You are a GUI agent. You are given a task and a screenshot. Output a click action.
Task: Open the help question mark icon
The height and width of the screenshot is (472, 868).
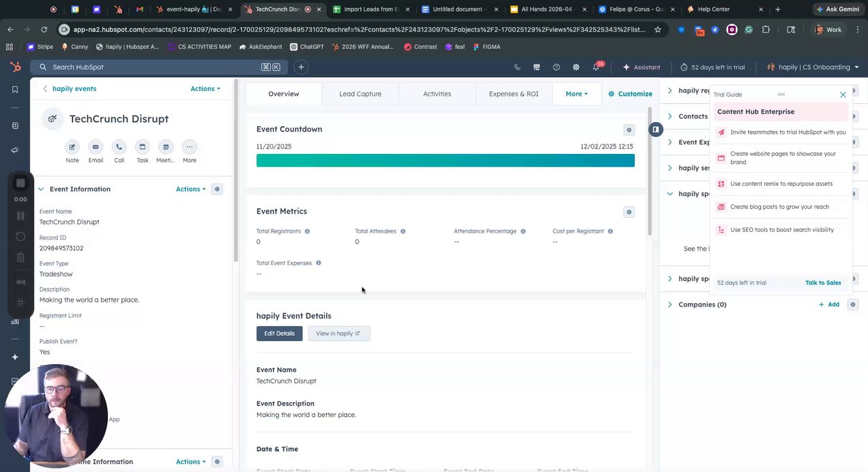coord(556,67)
